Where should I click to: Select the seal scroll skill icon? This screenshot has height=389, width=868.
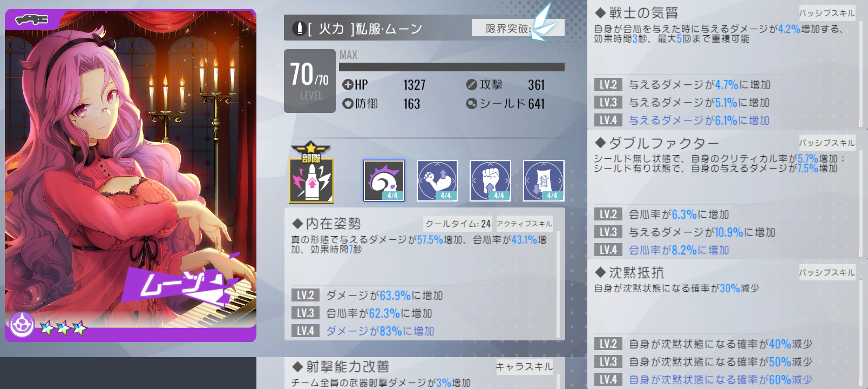click(x=544, y=181)
